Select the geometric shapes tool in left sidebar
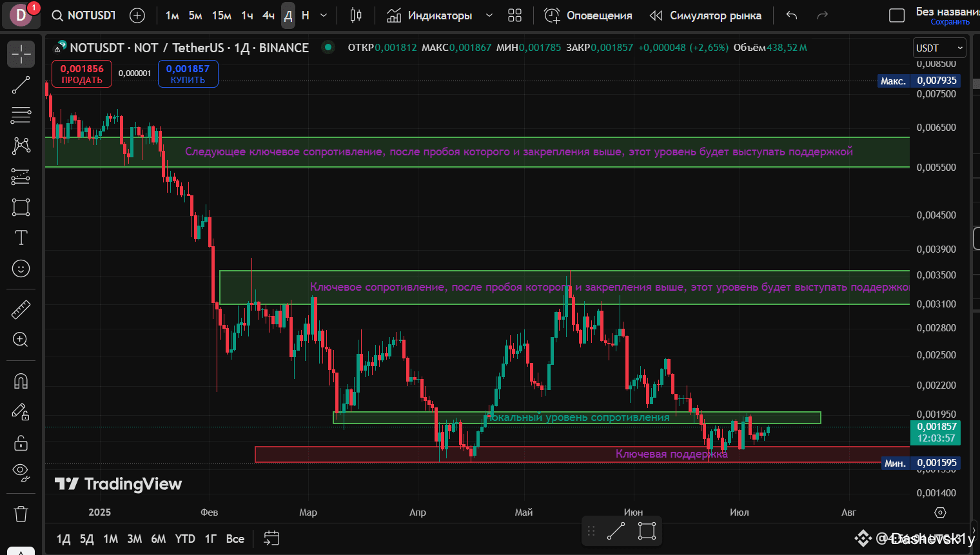 [x=21, y=207]
